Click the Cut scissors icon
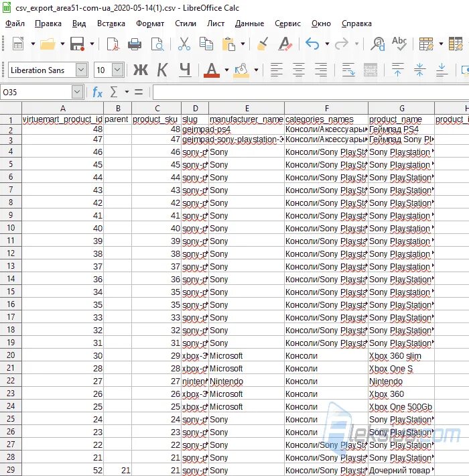 click(184, 44)
